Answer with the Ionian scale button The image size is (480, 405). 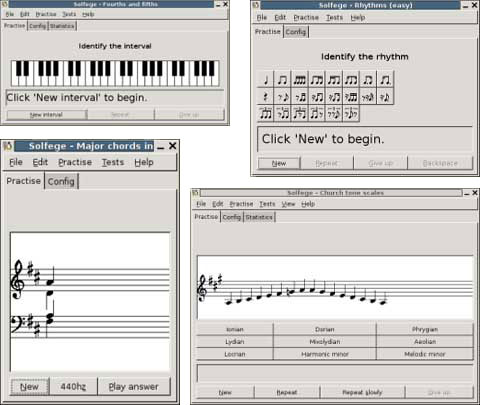point(235,329)
